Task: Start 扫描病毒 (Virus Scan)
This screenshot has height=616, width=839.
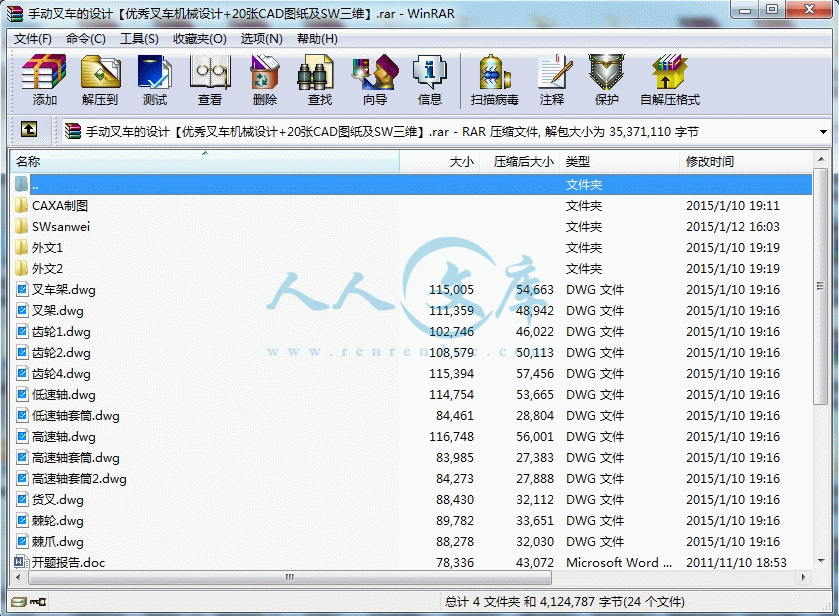Action: (495, 72)
